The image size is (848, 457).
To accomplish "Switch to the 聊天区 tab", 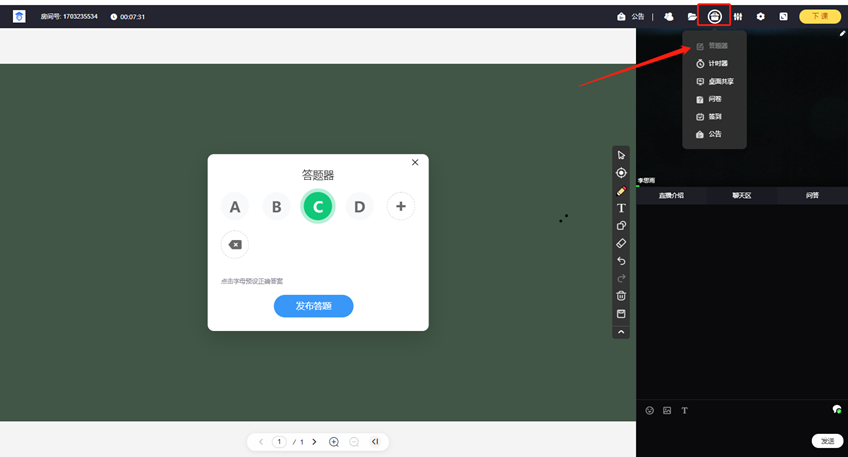I will pyautogui.click(x=741, y=196).
